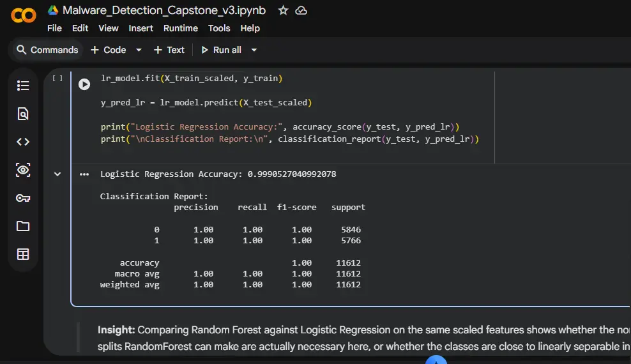This screenshot has height=364, width=631.
Task: Open Run all dropdown arrow
Action: [254, 50]
